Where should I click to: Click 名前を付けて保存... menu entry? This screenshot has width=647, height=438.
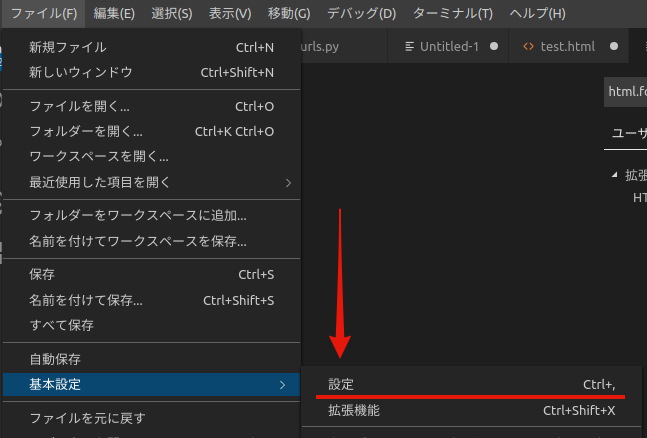coord(151,300)
